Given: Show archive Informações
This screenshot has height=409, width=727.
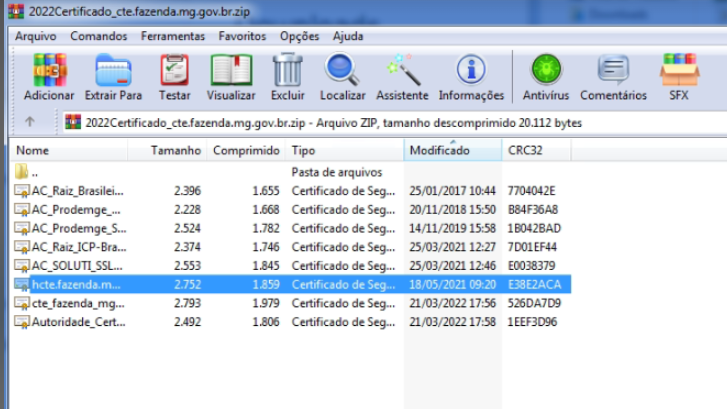Looking at the screenshot, I should pyautogui.click(x=471, y=70).
